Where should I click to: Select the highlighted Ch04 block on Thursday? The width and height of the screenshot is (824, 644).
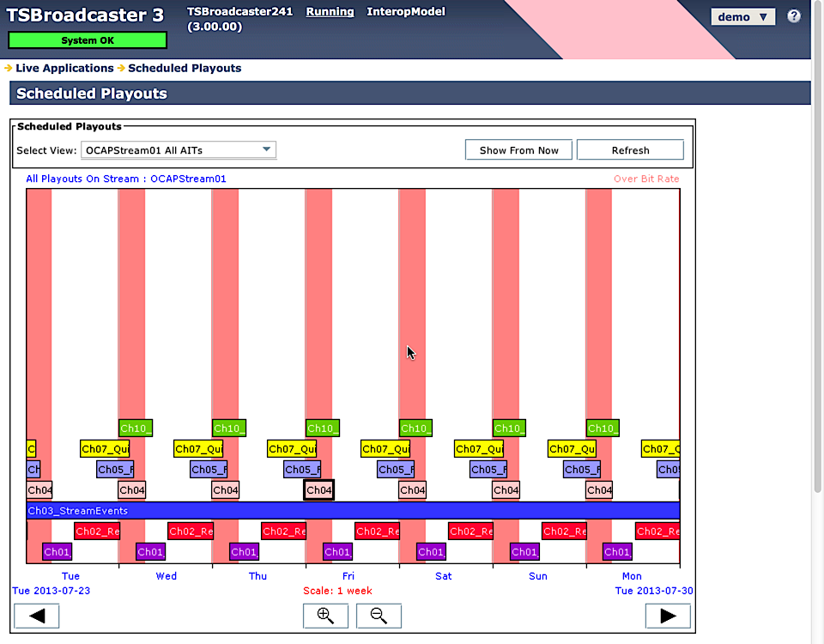[319, 490]
